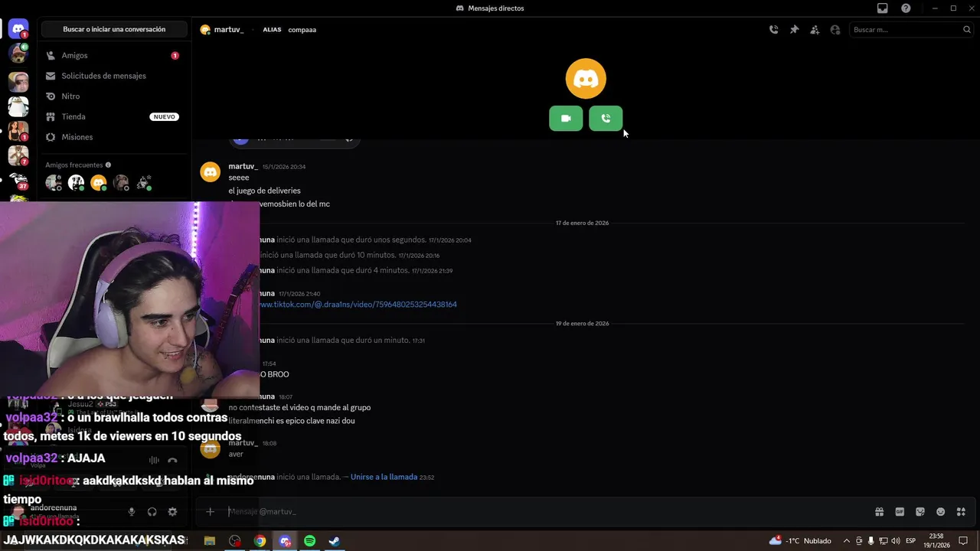980x551 pixels.
Task: Open the GIF picker
Action: (x=900, y=512)
